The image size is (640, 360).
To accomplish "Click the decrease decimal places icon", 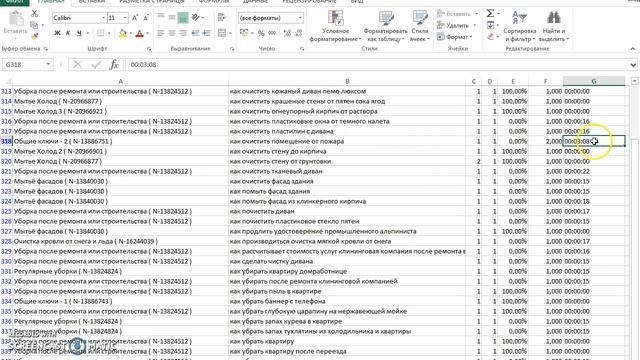I will (x=298, y=33).
